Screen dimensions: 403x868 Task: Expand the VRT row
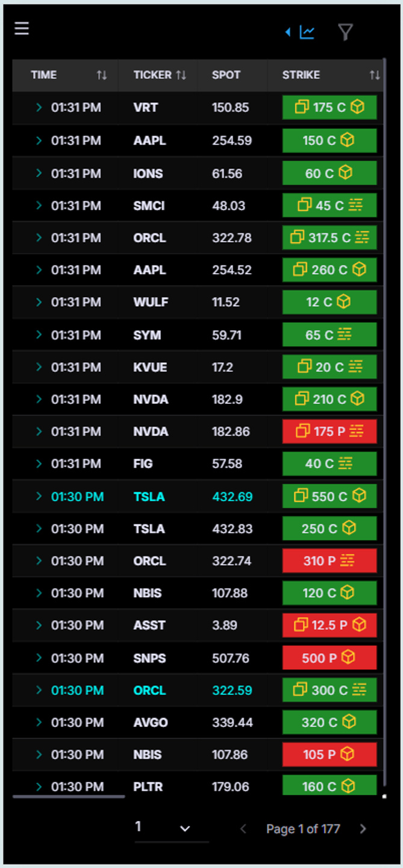pos(39,108)
